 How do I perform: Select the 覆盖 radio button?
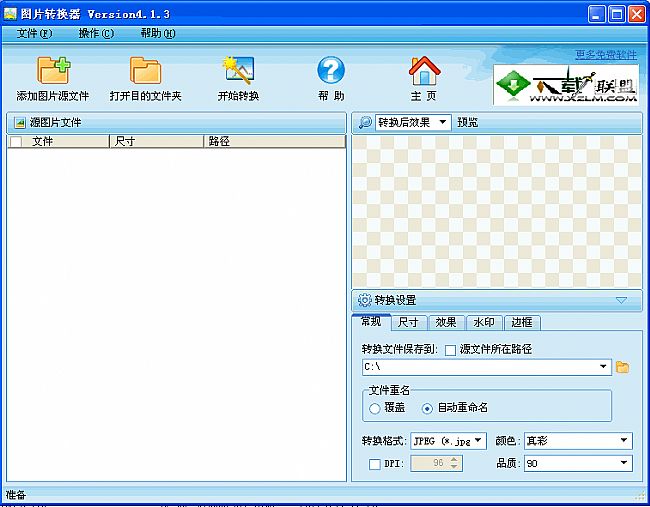pos(374,408)
